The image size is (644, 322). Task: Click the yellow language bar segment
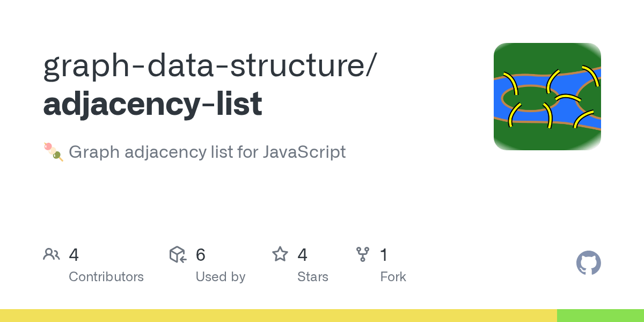(278, 316)
